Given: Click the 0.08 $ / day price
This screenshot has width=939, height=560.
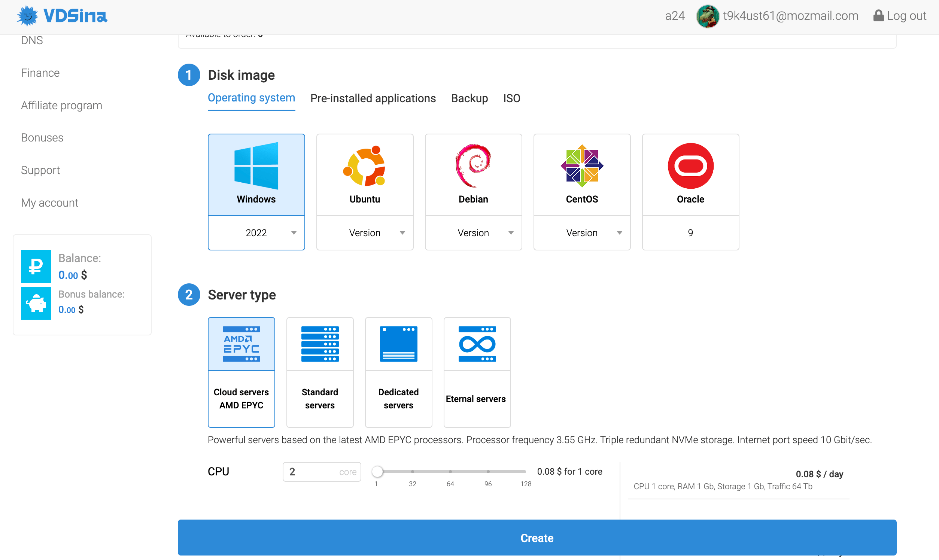Looking at the screenshot, I should [819, 474].
